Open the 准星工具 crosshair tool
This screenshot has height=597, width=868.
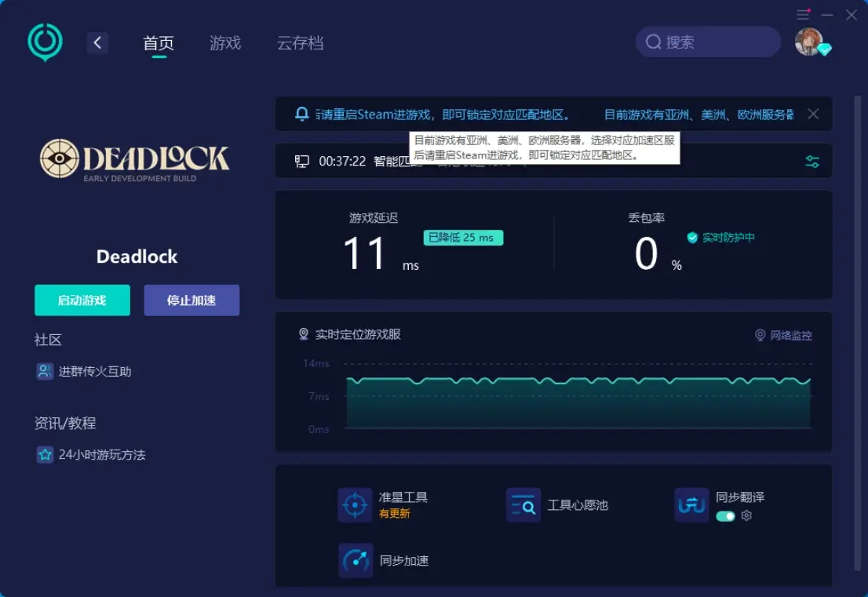[382, 504]
